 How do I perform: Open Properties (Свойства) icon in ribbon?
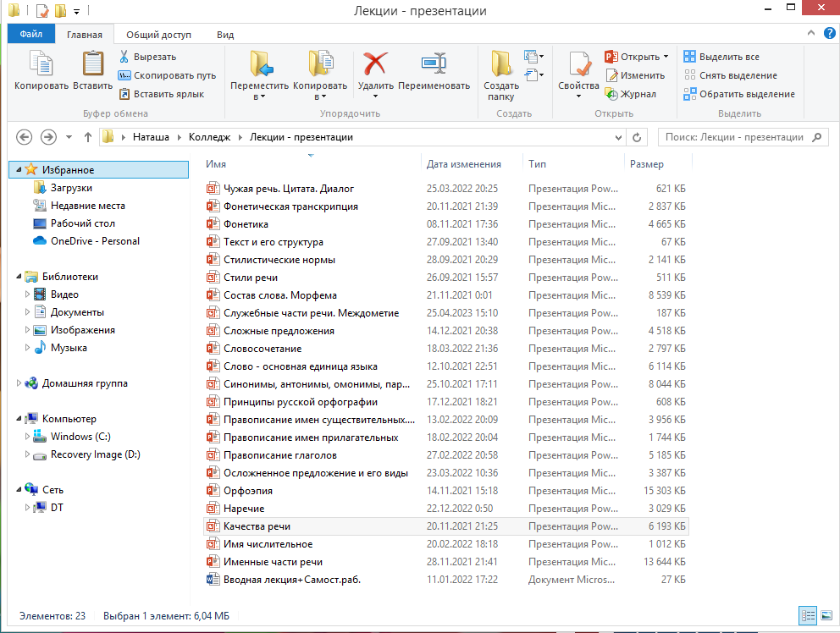(x=579, y=64)
